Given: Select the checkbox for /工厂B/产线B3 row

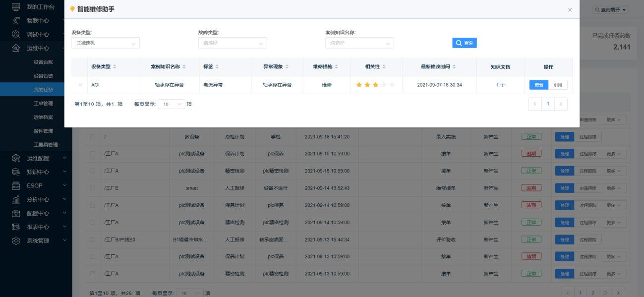Looking at the screenshot, I should click(x=92, y=240).
